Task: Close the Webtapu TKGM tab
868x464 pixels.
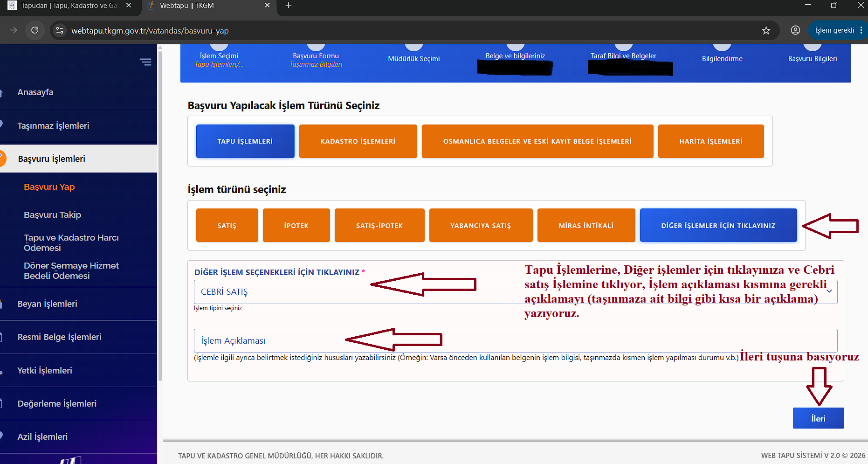Action: click(x=267, y=6)
